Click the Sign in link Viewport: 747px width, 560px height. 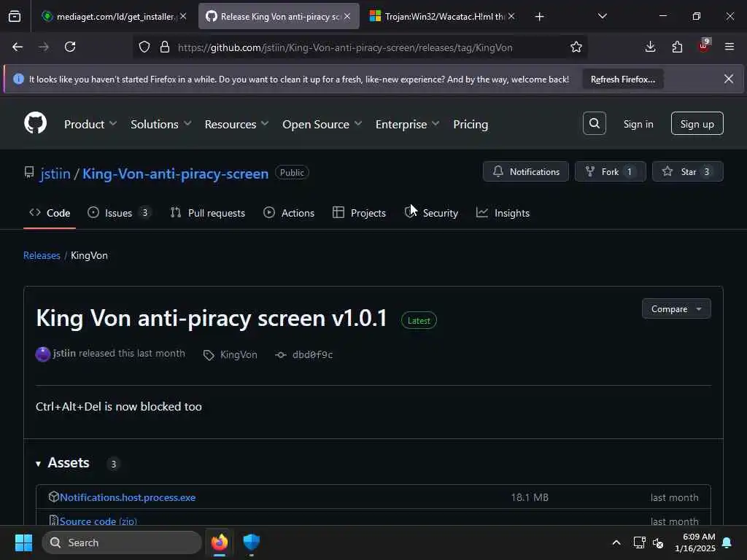click(638, 124)
